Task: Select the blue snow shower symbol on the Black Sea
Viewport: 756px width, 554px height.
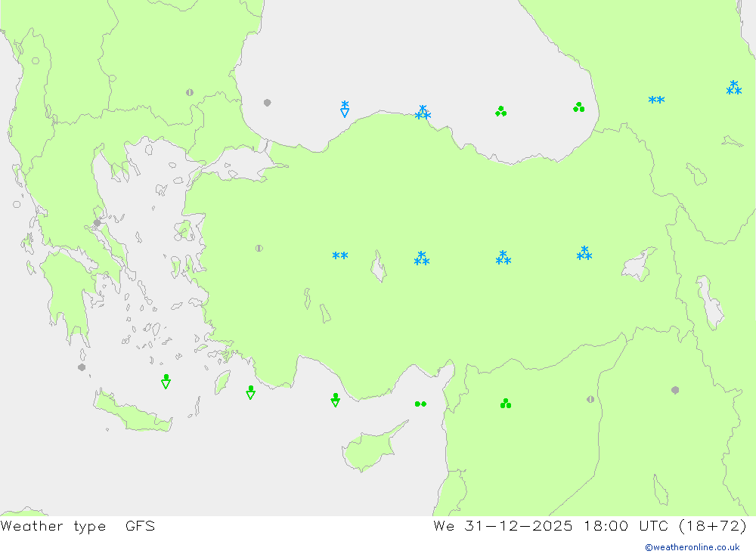Action: click(x=345, y=109)
